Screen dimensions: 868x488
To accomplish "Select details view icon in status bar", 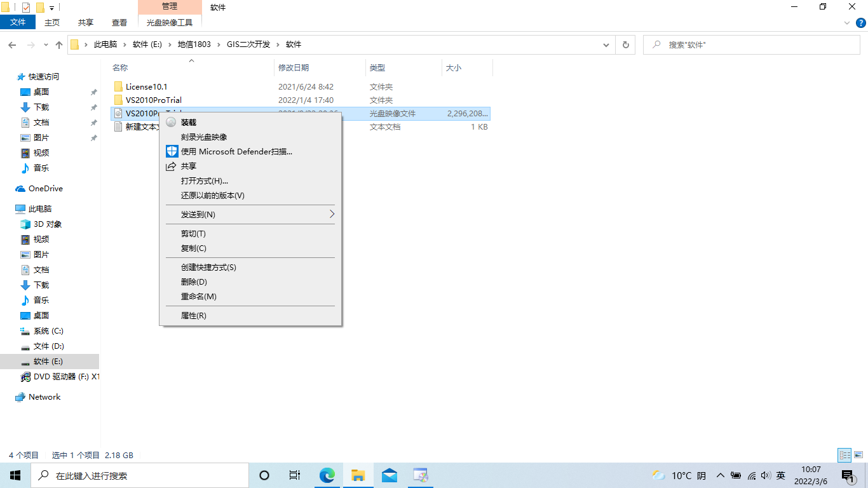I will pos(845,455).
